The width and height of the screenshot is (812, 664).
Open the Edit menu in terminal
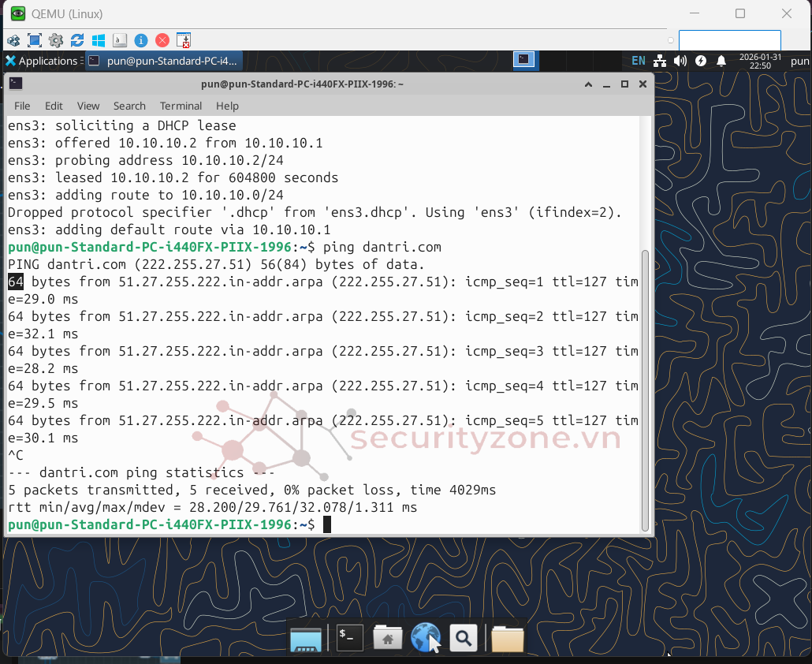click(54, 106)
